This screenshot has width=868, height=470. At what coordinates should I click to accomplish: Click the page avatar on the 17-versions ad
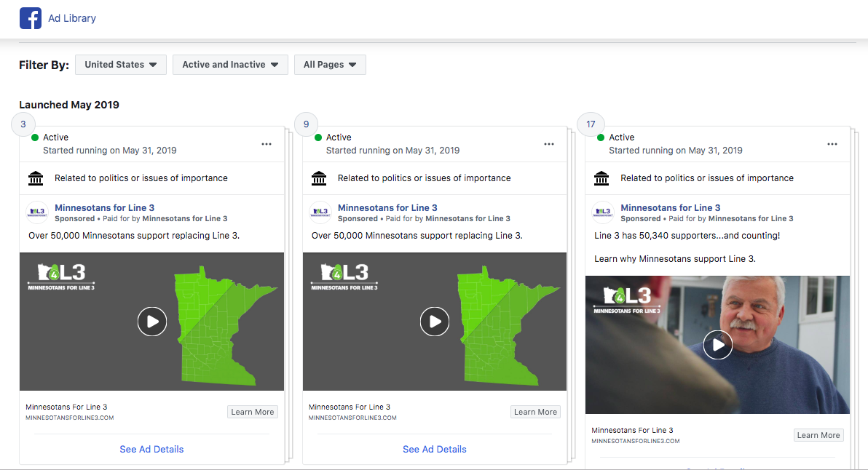coord(603,212)
